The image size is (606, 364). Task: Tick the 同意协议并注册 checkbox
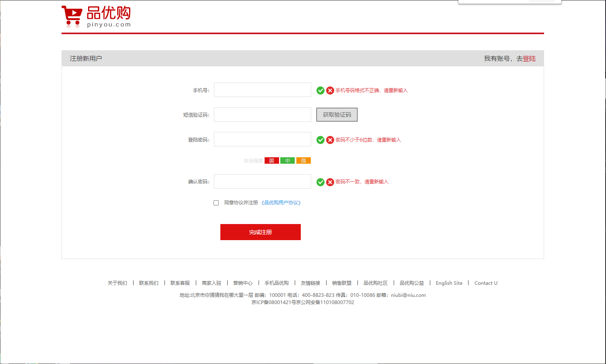(216, 203)
